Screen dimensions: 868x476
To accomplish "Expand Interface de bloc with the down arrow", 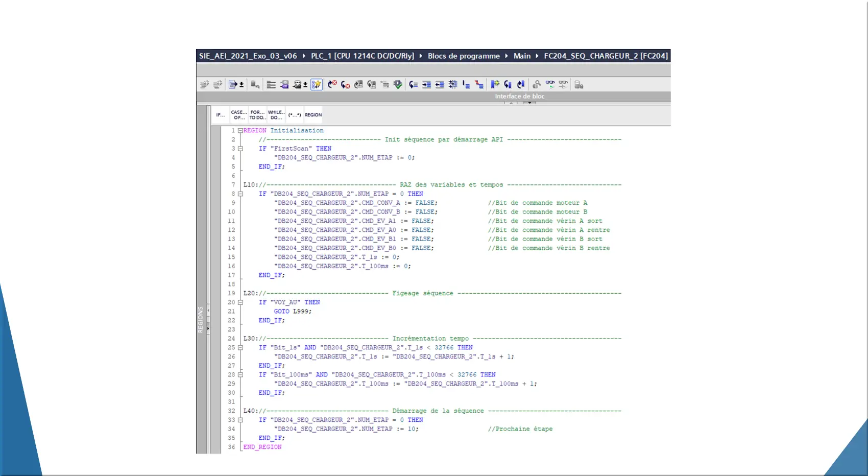I will tap(529, 103).
